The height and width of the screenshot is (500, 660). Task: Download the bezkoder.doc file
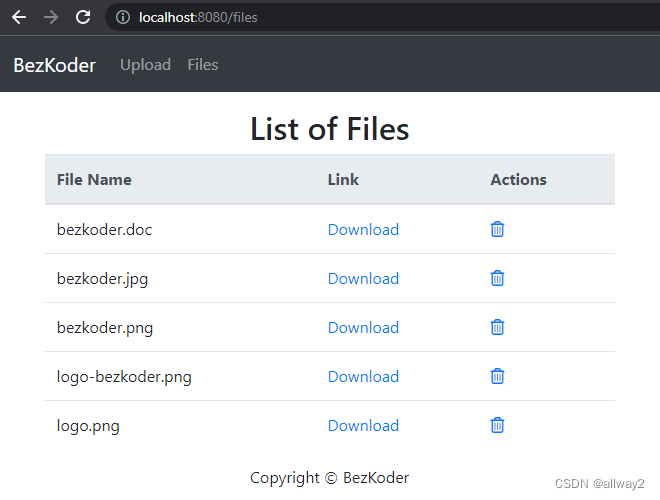click(x=363, y=230)
